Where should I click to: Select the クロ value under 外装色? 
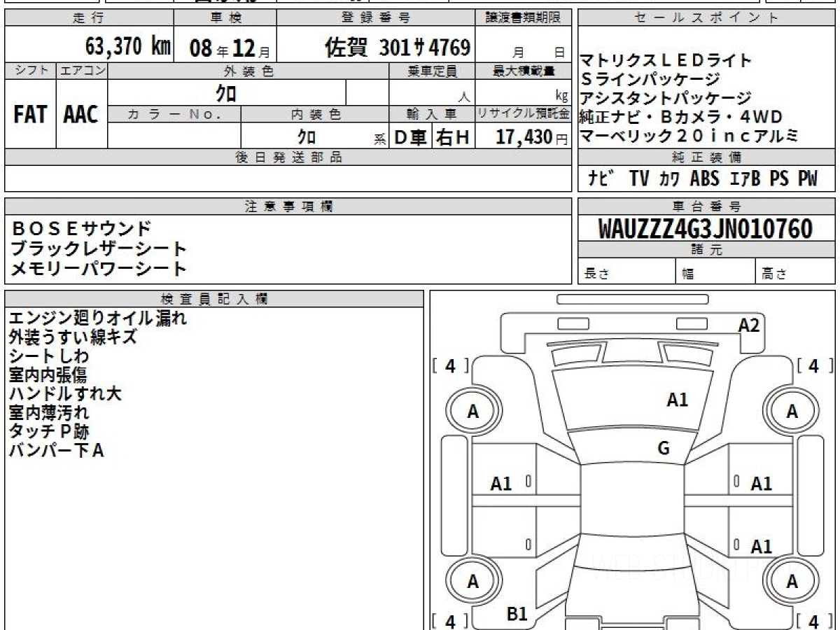(225, 92)
